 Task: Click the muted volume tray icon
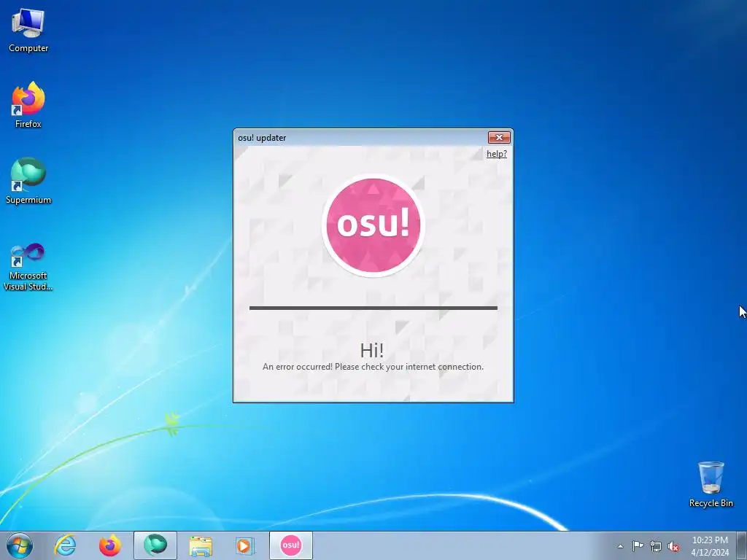point(673,546)
